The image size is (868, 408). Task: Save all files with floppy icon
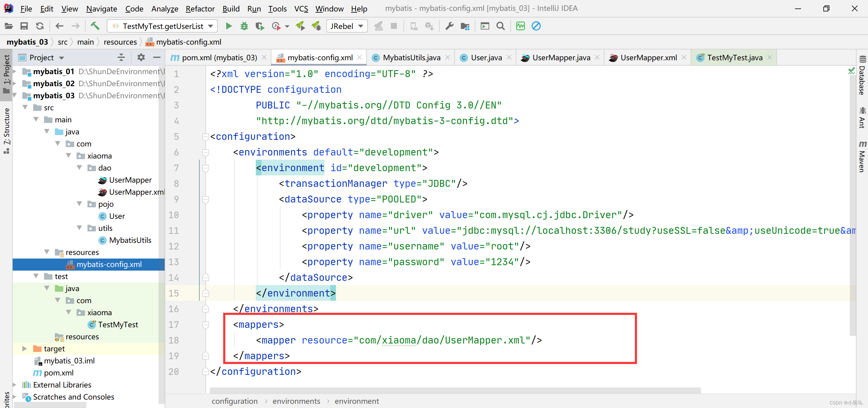click(24, 26)
